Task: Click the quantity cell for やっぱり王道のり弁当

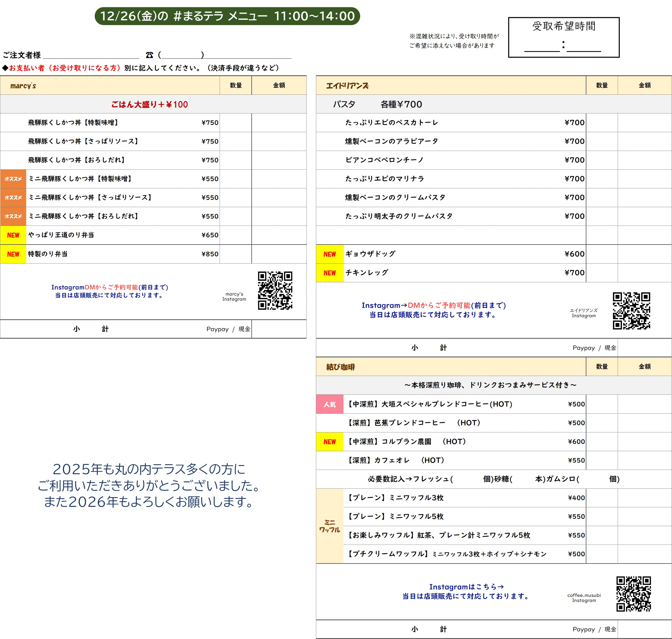Action: tap(235, 235)
